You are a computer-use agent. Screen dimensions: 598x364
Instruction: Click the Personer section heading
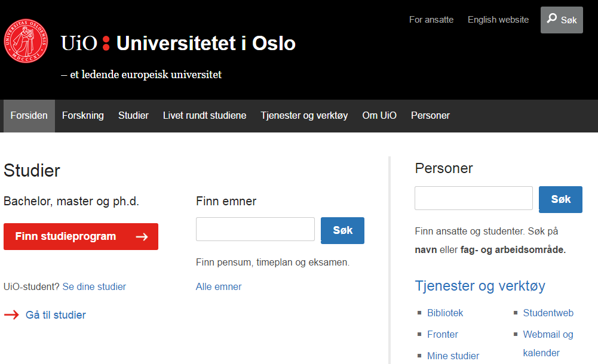tap(444, 168)
